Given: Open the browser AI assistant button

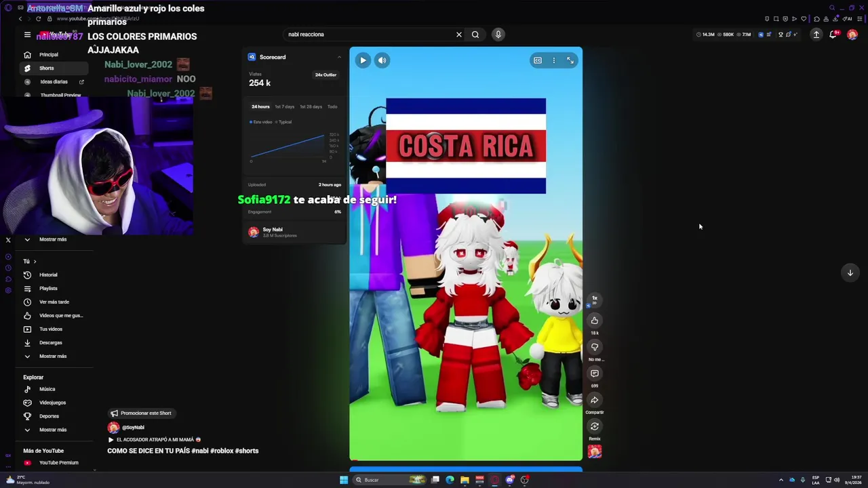Looking at the screenshot, I should (847, 19).
